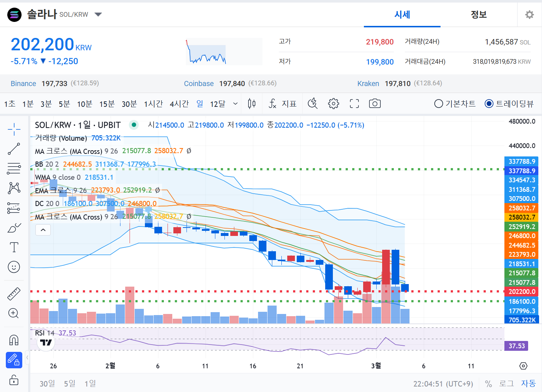Open the emoji icons tool
The image size is (542, 392).
14,267
